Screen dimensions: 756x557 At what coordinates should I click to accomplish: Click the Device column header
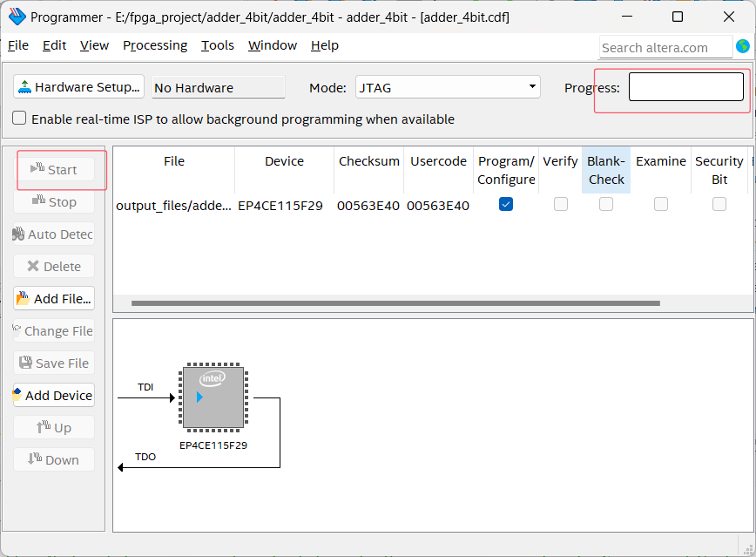point(284,170)
